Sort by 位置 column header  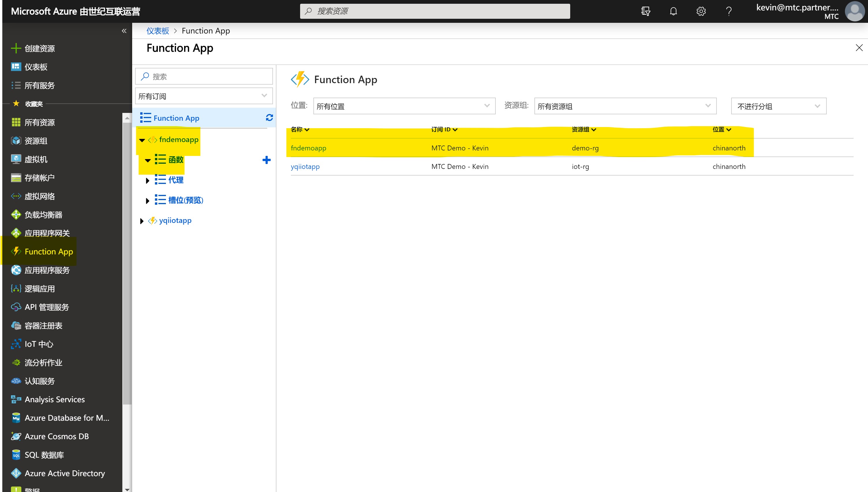(721, 129)
